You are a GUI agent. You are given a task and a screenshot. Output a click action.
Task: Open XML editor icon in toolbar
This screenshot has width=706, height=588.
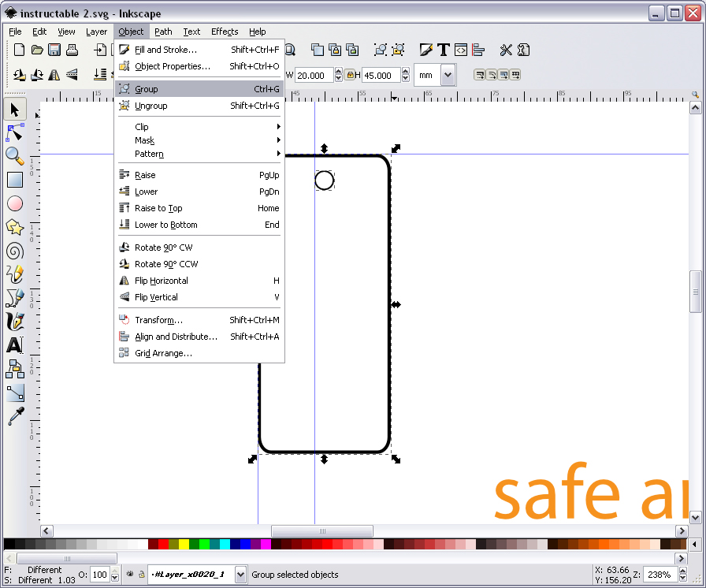tap(461, 50)
